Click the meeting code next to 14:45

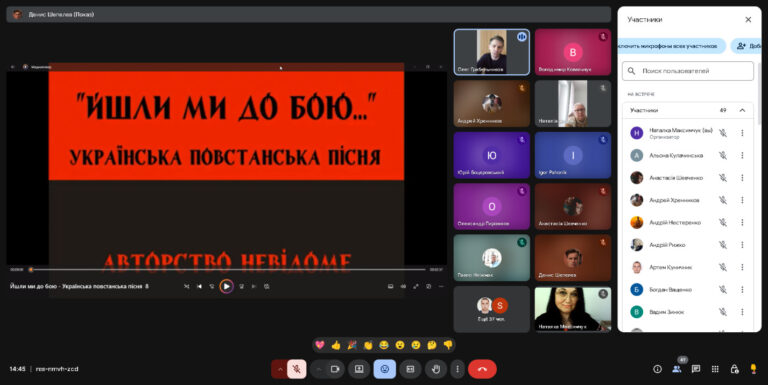click(x=57, y=369)
